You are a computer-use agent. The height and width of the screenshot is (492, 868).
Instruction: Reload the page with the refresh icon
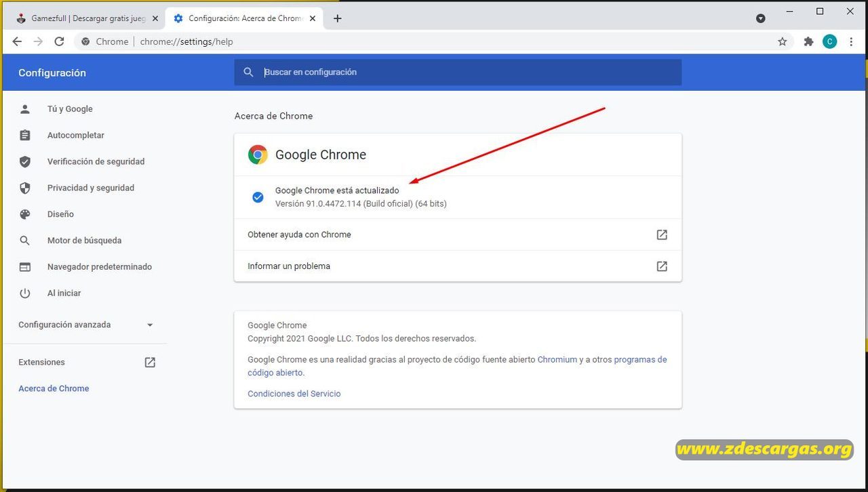pos(60,41)
